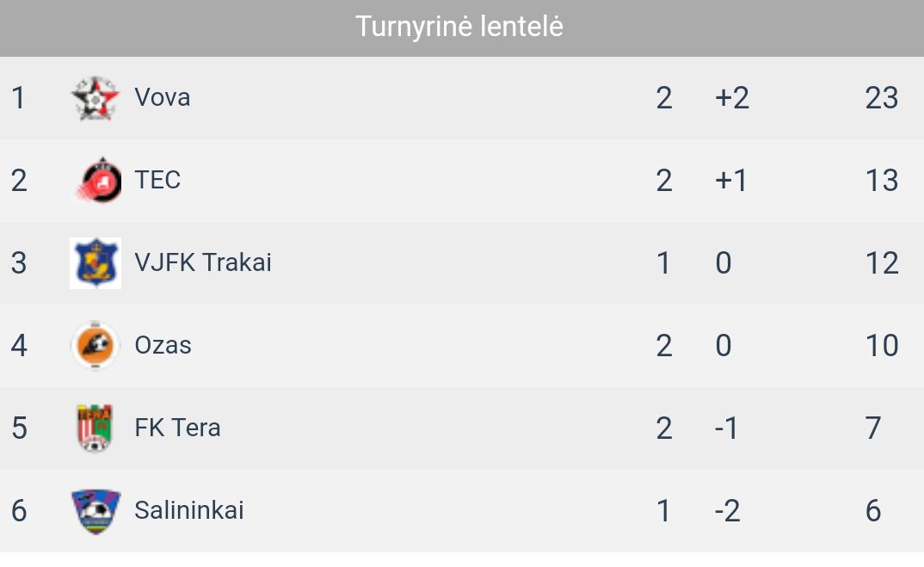Select the FK Tera team name

click(177, 428)
